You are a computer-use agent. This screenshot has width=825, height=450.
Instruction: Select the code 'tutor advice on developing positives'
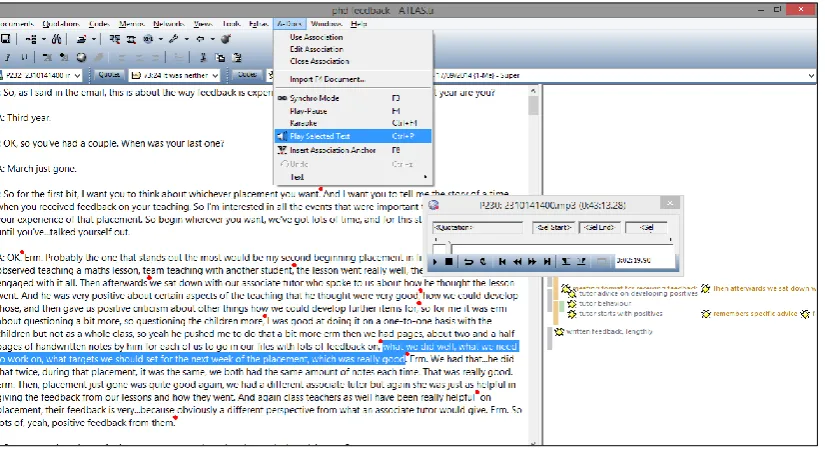tap(638, 294)
